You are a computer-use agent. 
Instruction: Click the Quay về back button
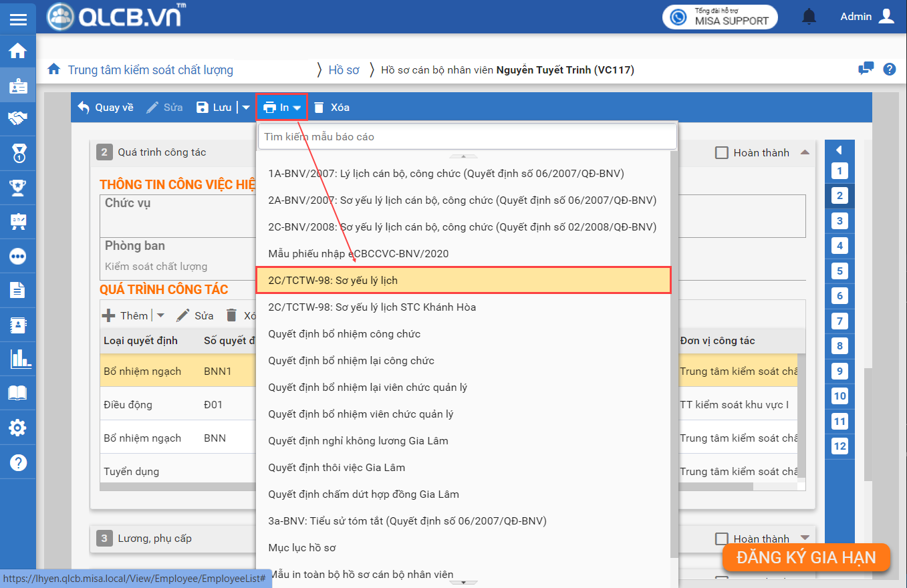(x=106, y=108)
